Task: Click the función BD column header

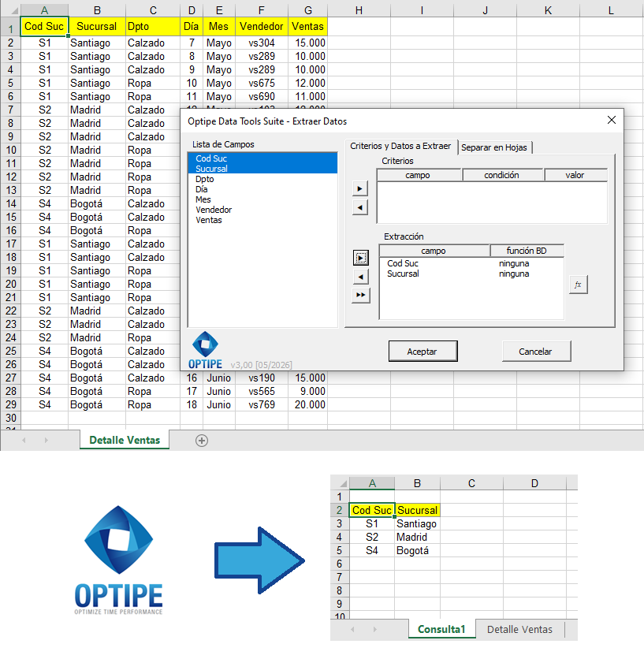Action: pos(527,251)
